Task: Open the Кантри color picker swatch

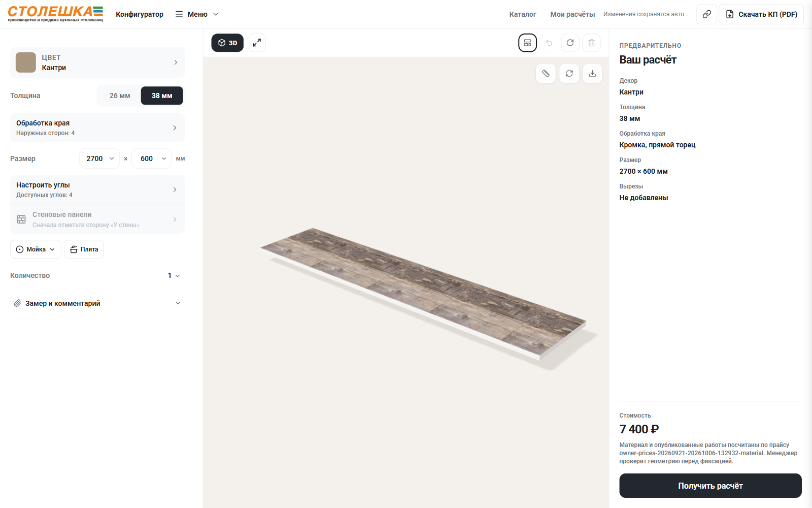Action: pos(26,62)
